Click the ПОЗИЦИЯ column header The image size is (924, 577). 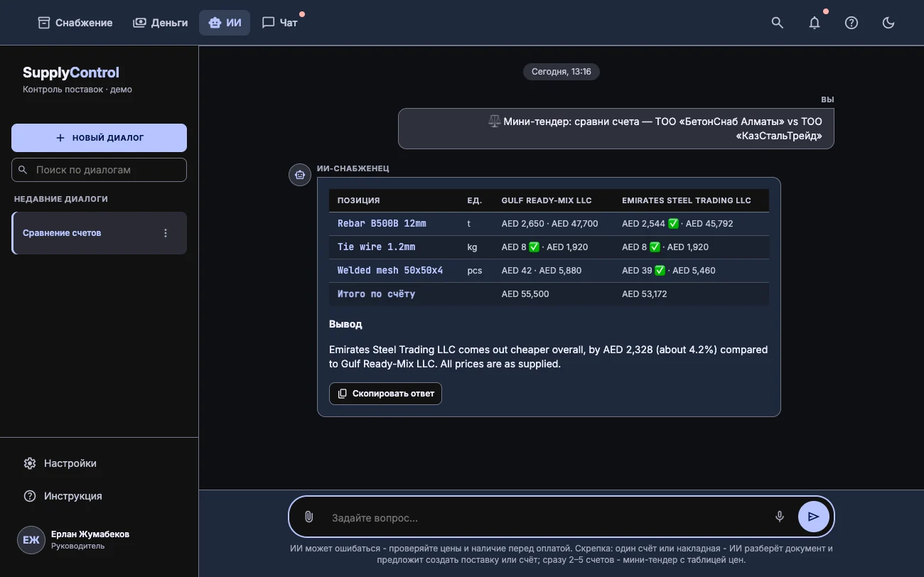pyautogui.click(x=358, y=200)
